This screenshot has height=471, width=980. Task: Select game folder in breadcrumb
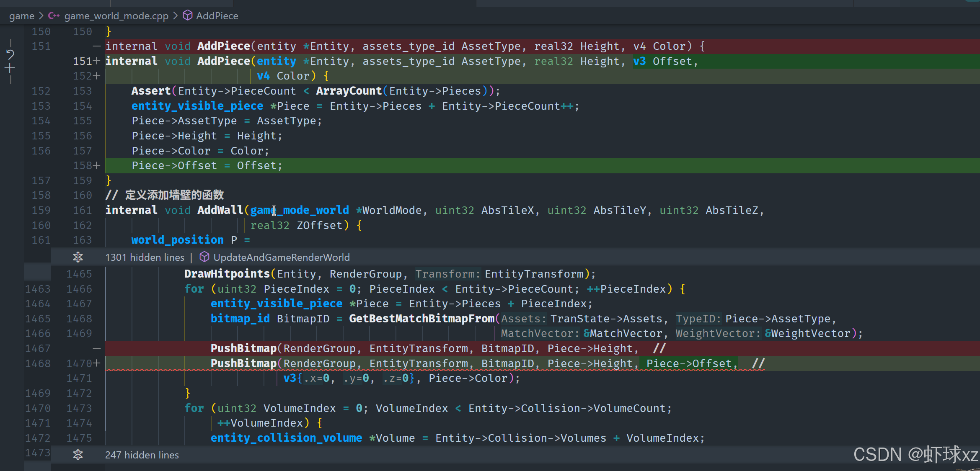coord(22,16)
